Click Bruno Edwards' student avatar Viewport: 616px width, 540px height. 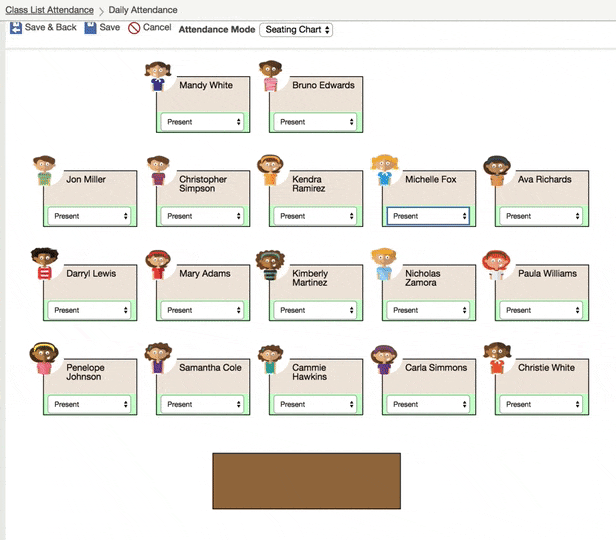(270, 76)
